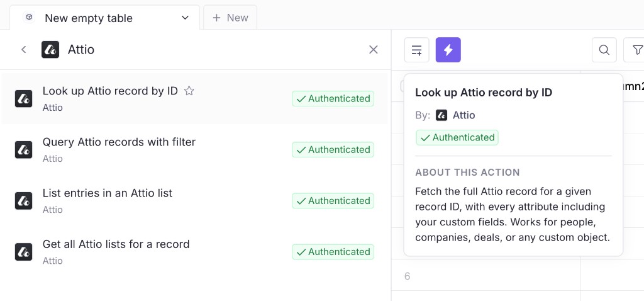Select List entries in an Attio list

[195, 201]
